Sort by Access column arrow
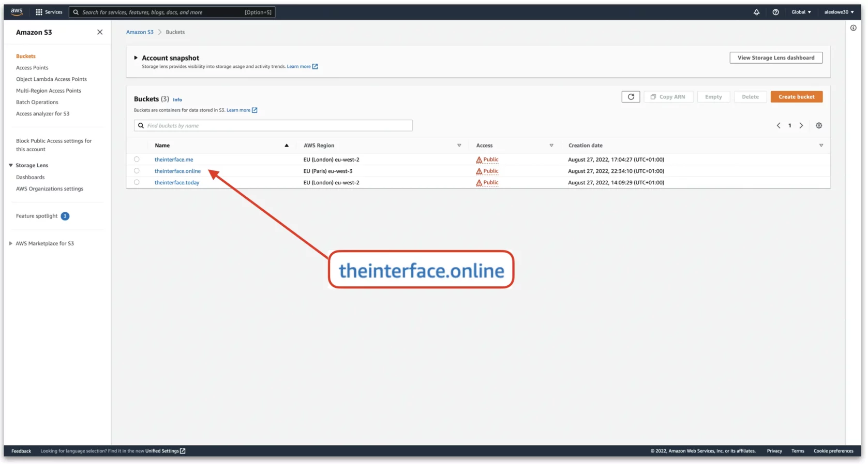 [551, 145]
